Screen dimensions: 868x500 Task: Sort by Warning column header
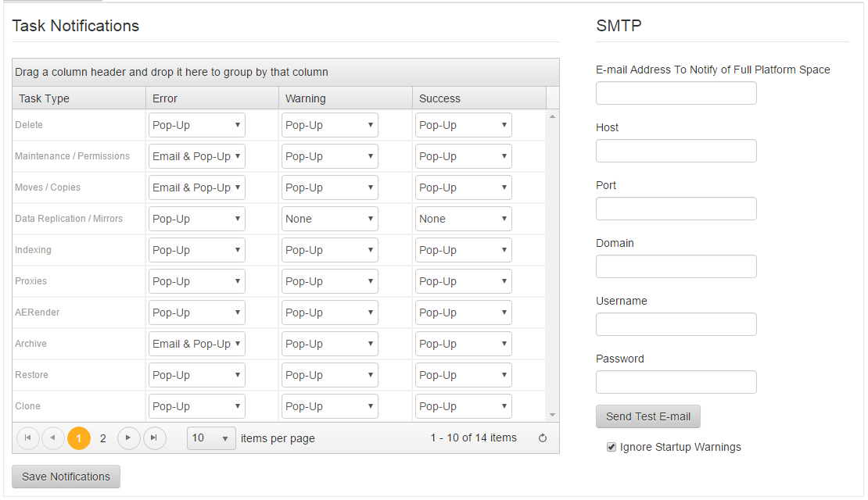(346, 98)
